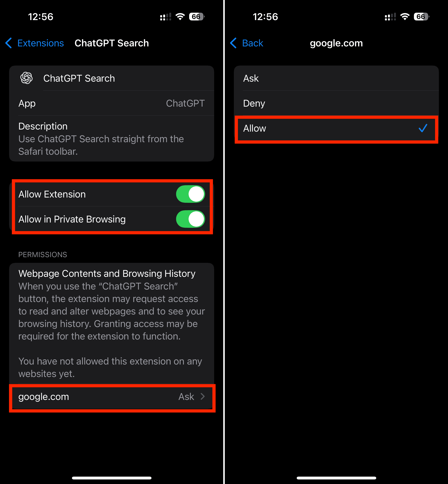Open the google.com permission row
This screenshot has height=484, width=448.
[112, 397]
